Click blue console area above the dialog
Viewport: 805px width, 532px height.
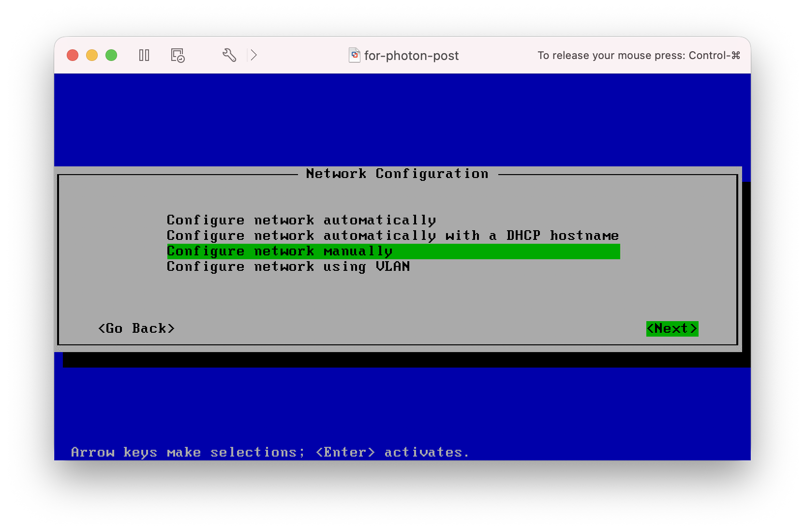click(x=402, y=121)
